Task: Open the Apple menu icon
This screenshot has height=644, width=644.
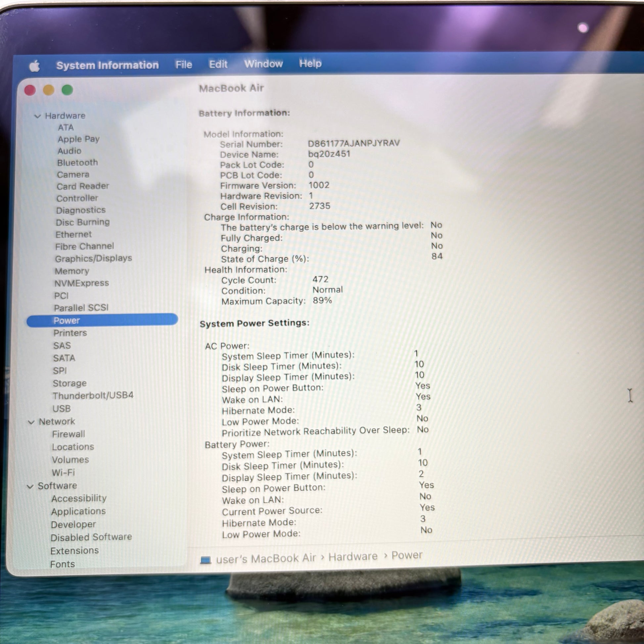Action: [x=34, y=66]
